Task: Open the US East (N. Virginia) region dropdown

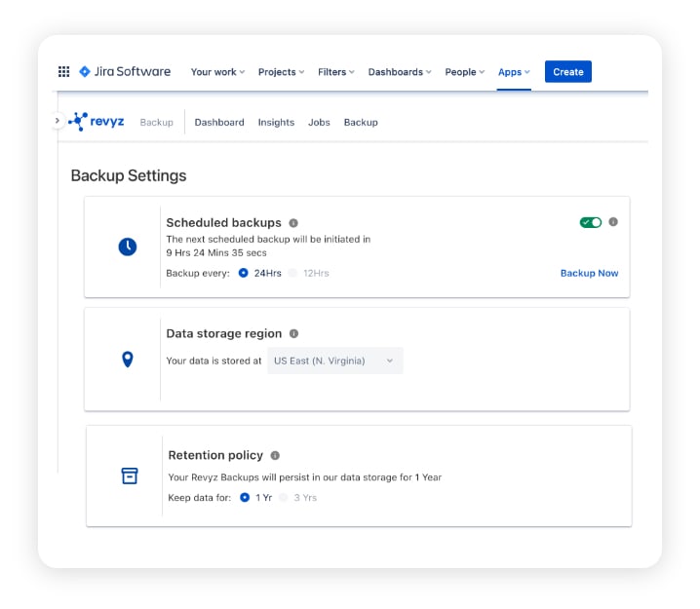Action: point(334,361)
